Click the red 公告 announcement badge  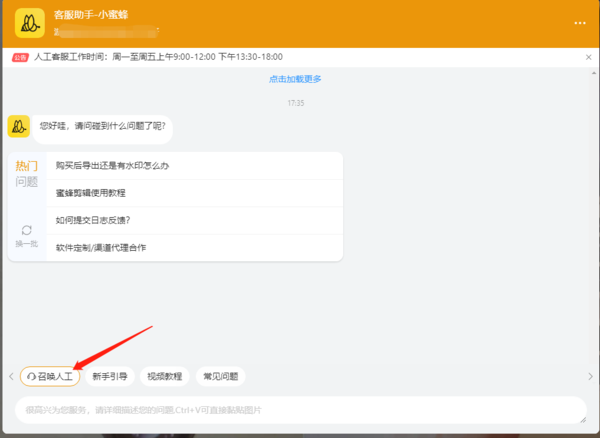(20, 58)
